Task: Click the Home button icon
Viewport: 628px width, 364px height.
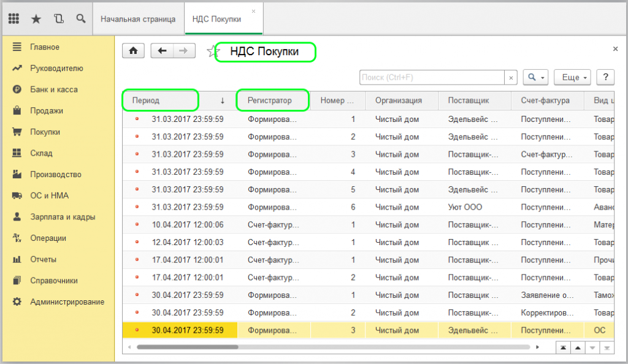Action: (133, 51)
